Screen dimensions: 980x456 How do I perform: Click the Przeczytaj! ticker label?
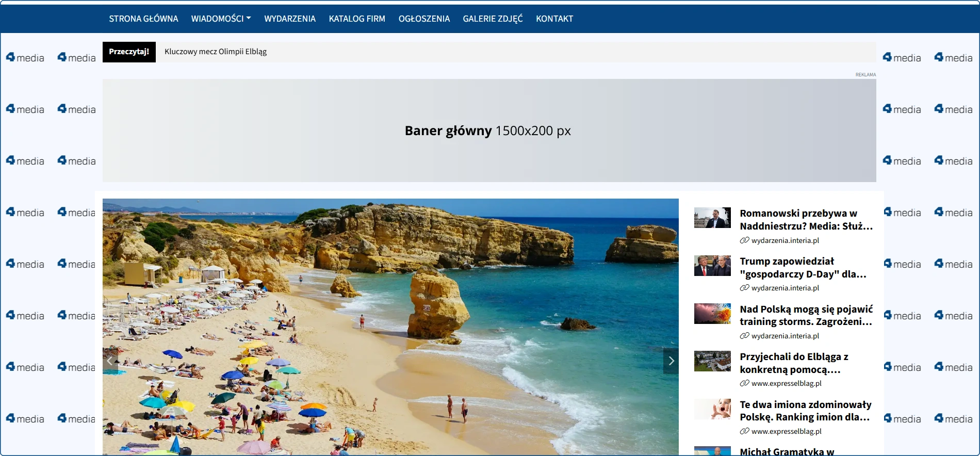(x=129, y=52)
